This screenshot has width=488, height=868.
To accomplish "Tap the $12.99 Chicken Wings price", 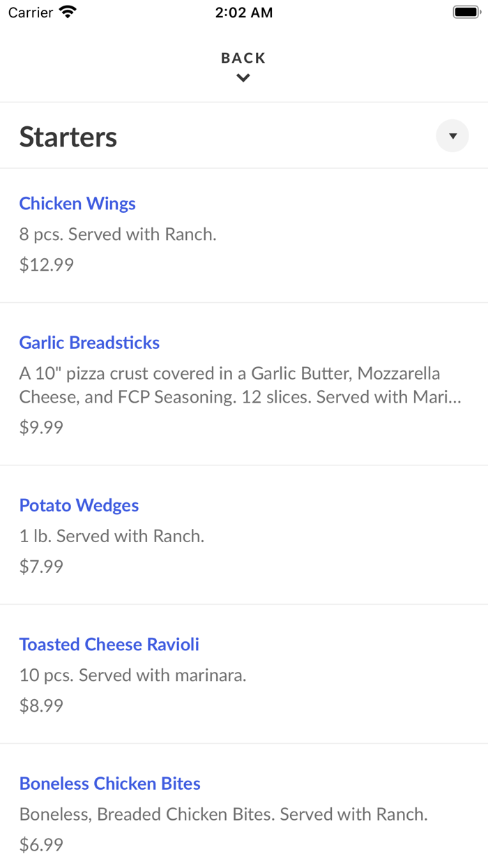I will [x=45, y=264].
